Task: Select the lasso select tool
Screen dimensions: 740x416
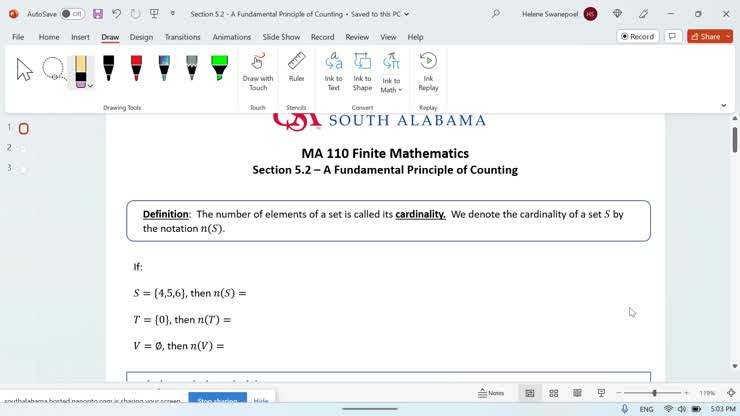Action: [53, 69]
